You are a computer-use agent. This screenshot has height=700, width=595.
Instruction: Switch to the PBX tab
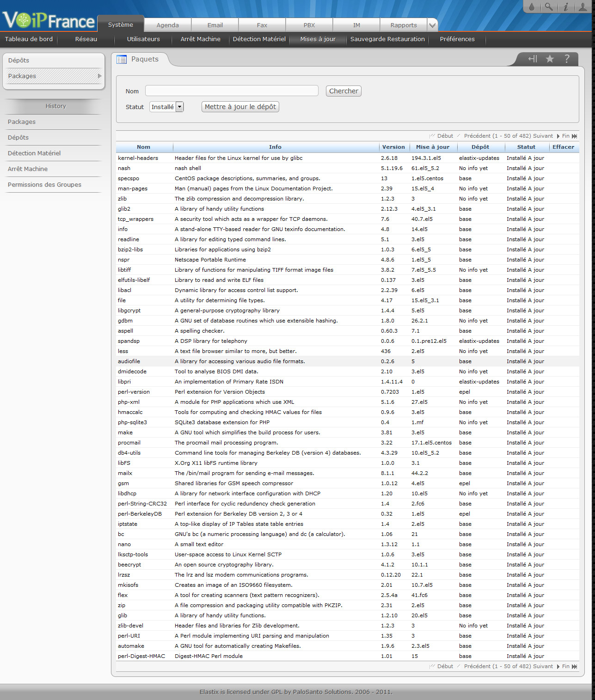pos(309,25)
